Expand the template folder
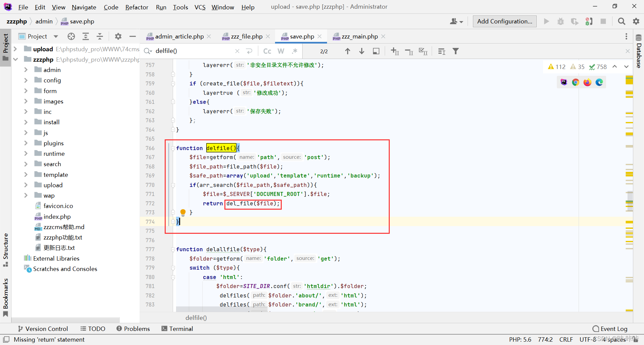 26,175
